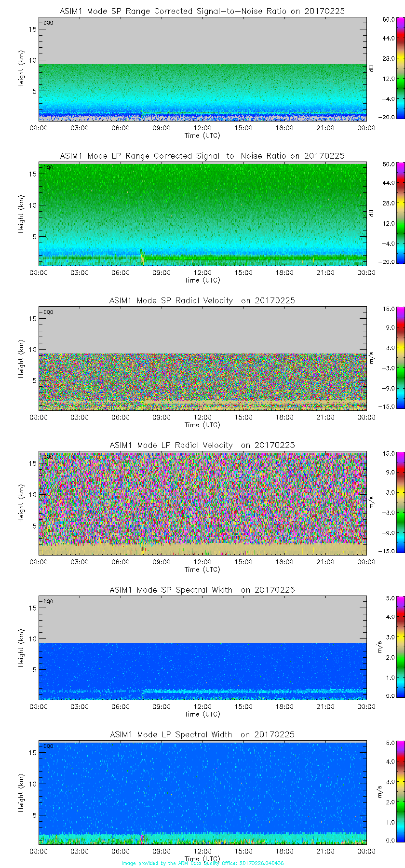Click the 06:00 tick under LP Radial Velocity

point(121,562)
